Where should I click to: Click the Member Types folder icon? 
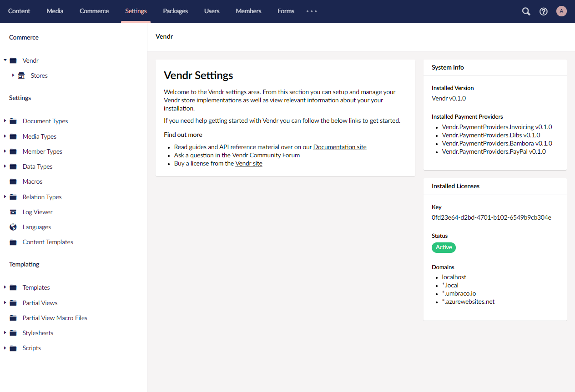pos(13,151)
